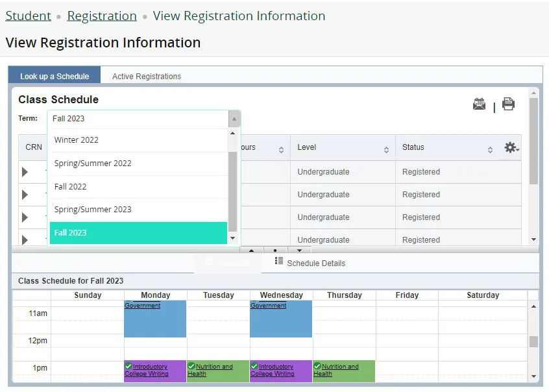Sort using the Hours column arrows
This screenshot has height=392, width=549.
pos(281,150)
